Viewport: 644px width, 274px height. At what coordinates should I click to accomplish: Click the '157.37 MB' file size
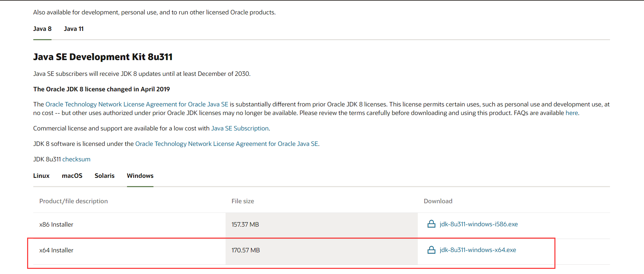tap(245, 225)
